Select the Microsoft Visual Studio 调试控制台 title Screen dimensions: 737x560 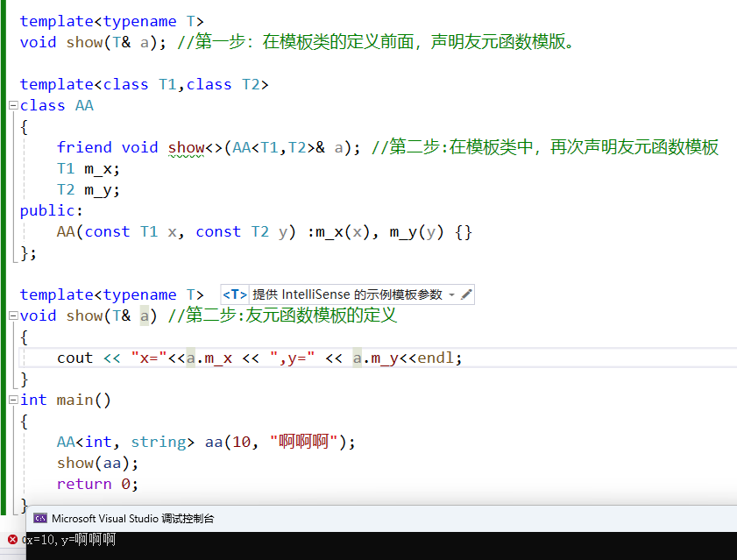point(132,518)
